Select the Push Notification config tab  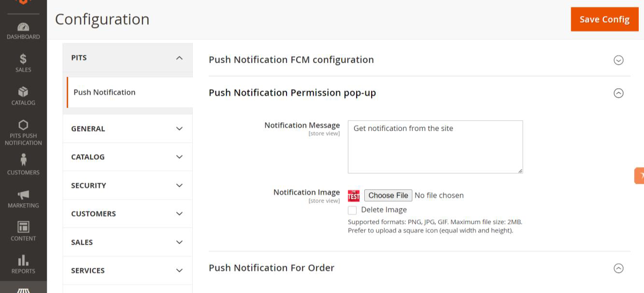(x=104, y=92)
